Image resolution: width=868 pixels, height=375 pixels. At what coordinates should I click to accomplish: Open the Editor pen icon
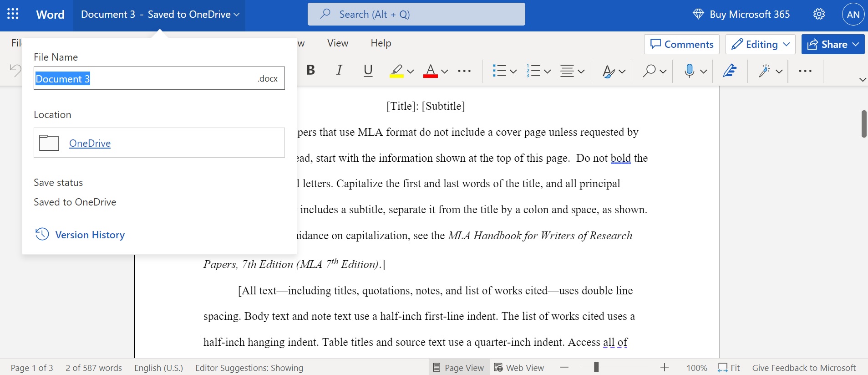tap(730, 71)
